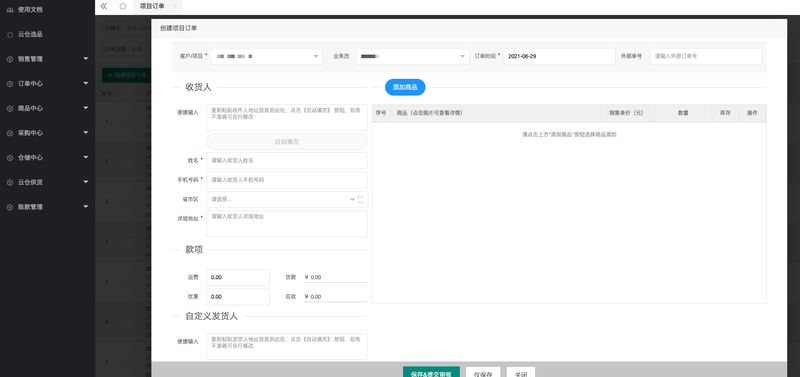Click the 商品中心 sidebar icon
The height and width of the screenshot is (377, 800).
click(10, 109)
